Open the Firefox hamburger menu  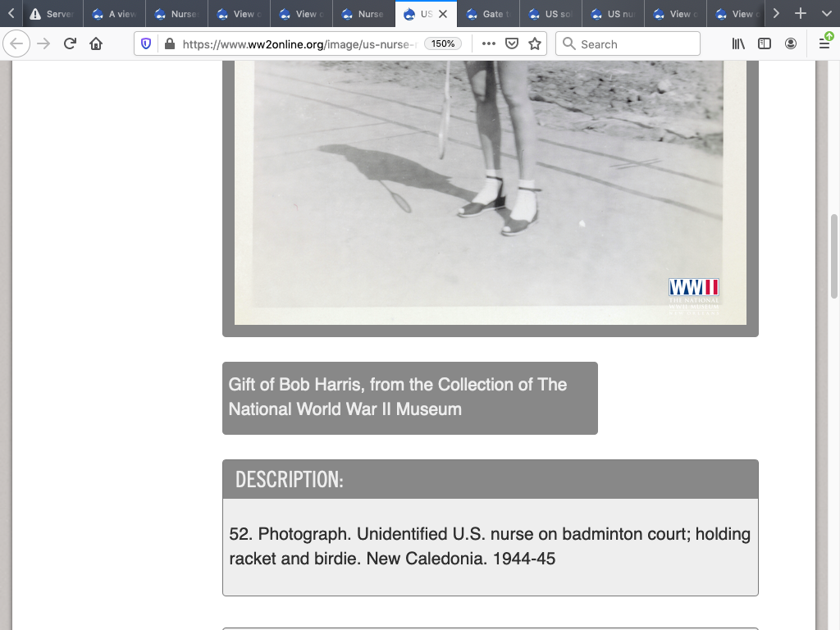pyautogui.click(x=824, y=43)
